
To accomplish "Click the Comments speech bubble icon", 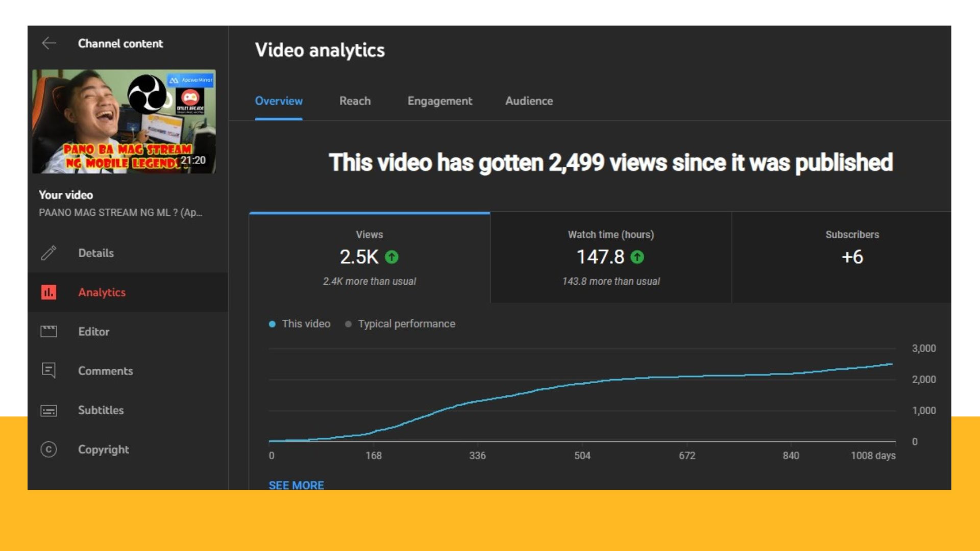I will click(x=48, y=370).
